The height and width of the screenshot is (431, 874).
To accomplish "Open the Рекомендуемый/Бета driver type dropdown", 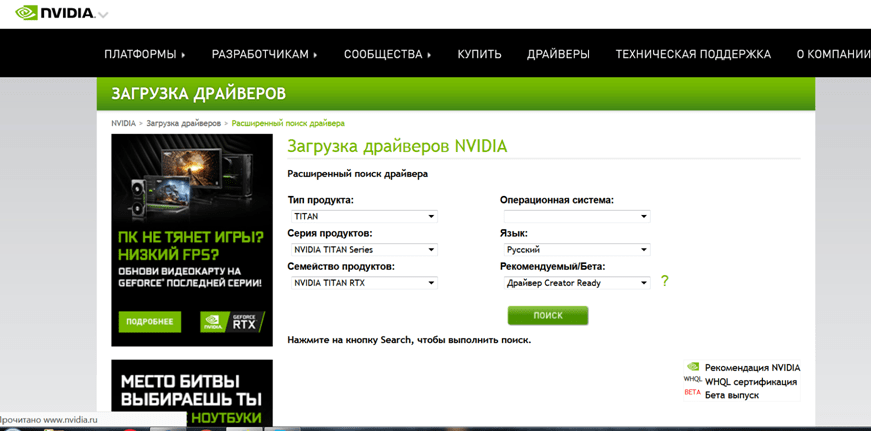I will pyautogui.click(x=576, y=283).
